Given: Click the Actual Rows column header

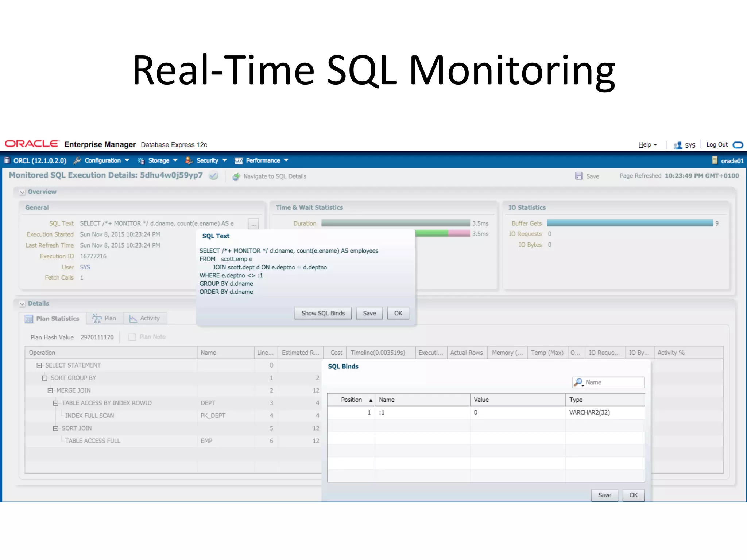Looking at the screenshot, I should pos(467,353).
